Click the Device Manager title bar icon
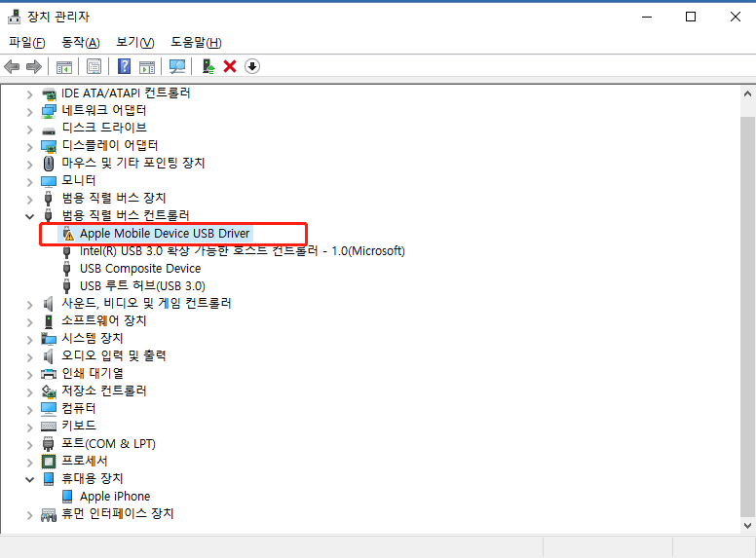This screenshot has width=756, height=558. [x=14, y=17]
